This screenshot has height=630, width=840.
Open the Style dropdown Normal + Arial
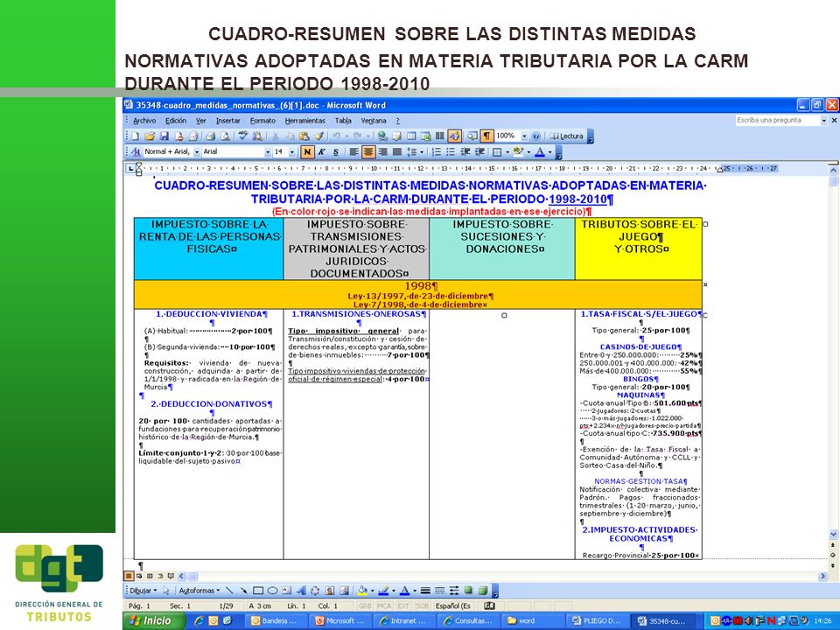(197, 151)
